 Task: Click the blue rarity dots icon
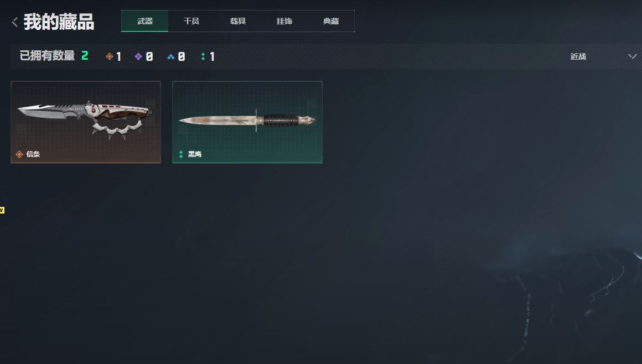(170, 57)
